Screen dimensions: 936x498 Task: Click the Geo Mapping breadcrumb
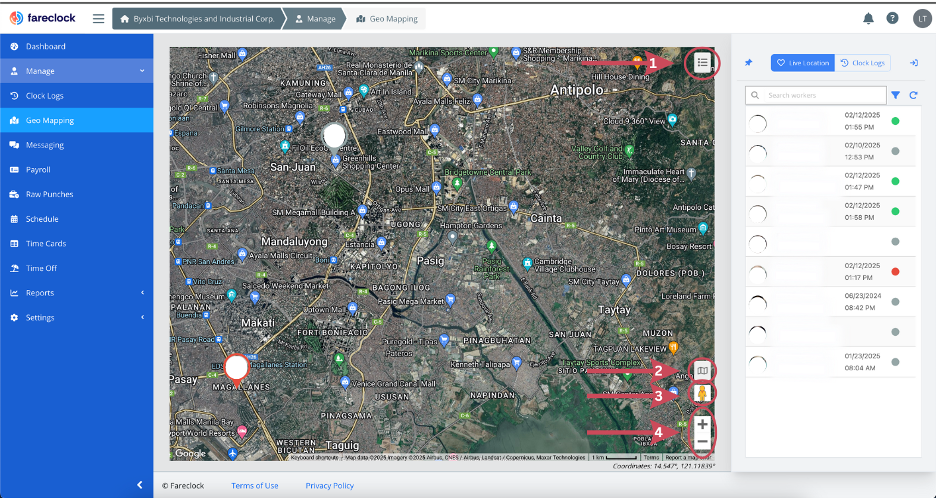388,19
